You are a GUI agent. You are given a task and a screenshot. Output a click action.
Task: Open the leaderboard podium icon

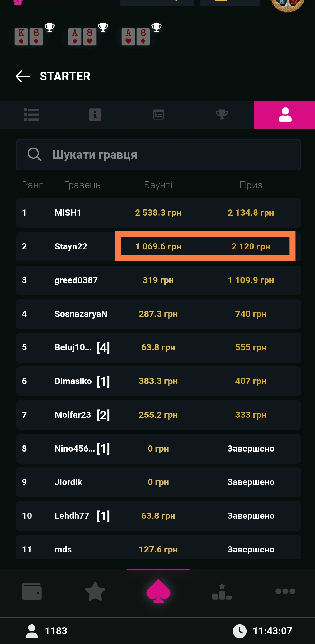pyautogui.click(x=222, y=591)
